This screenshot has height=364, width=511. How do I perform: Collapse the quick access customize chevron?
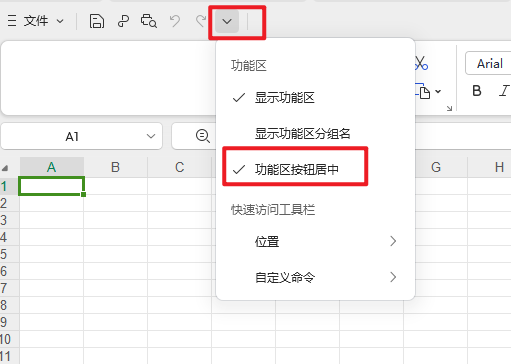click(227, 21)
